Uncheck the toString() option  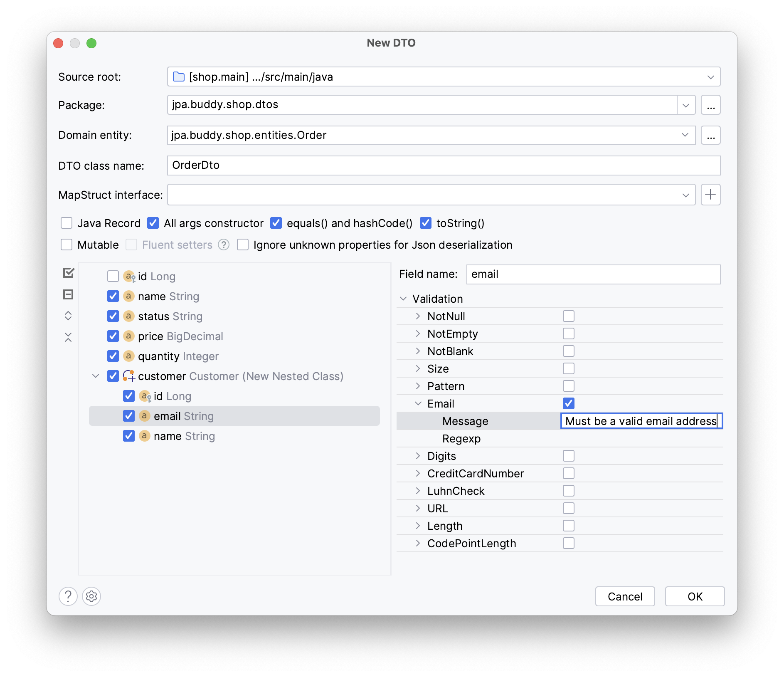[x=426, y=223]
